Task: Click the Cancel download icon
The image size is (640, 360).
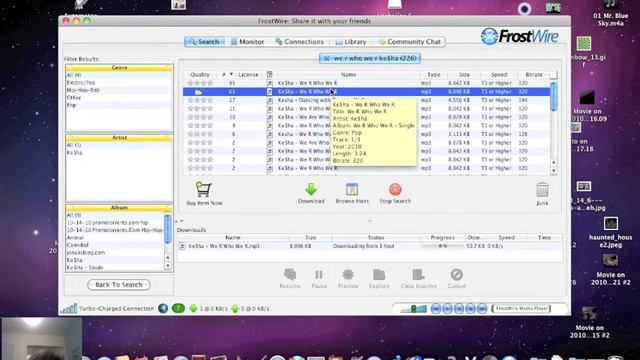Action: [x=456, y=275]
